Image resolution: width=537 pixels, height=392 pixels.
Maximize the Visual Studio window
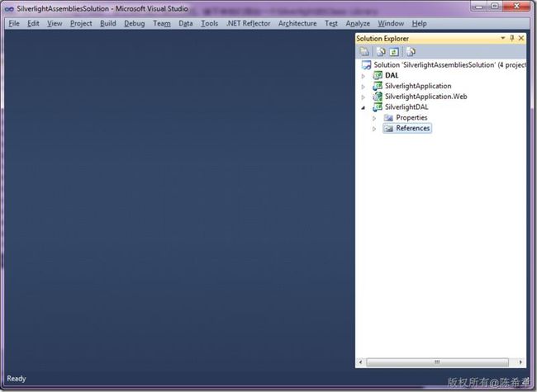[495, 6]
